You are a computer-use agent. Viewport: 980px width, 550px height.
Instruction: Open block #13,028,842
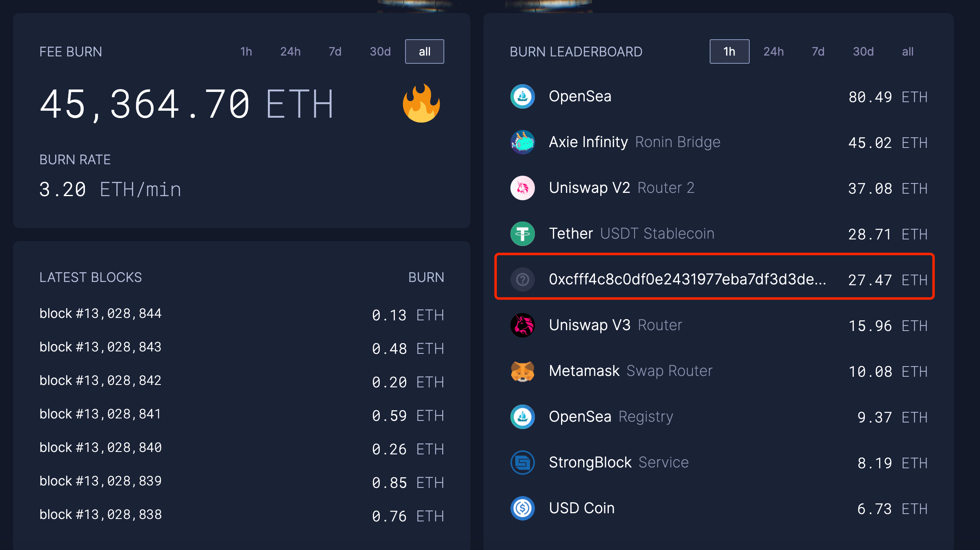[100, 380]
